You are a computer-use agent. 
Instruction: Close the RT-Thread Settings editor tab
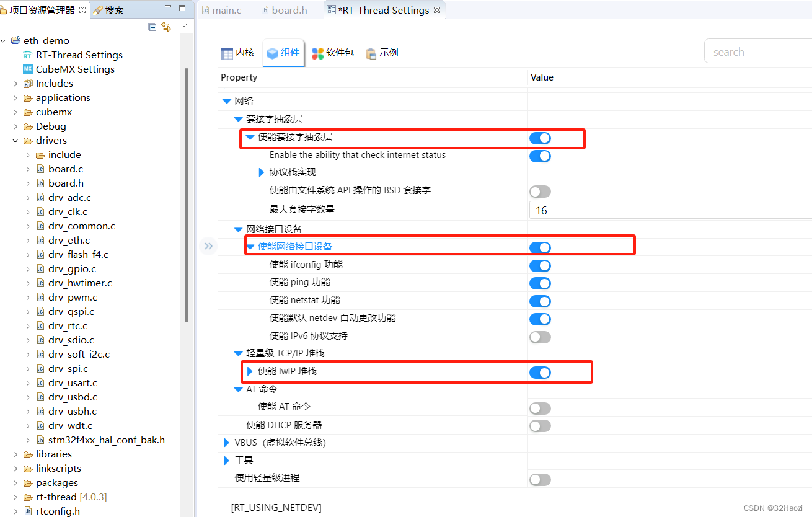pyautogui.click(x=436, y=10)
